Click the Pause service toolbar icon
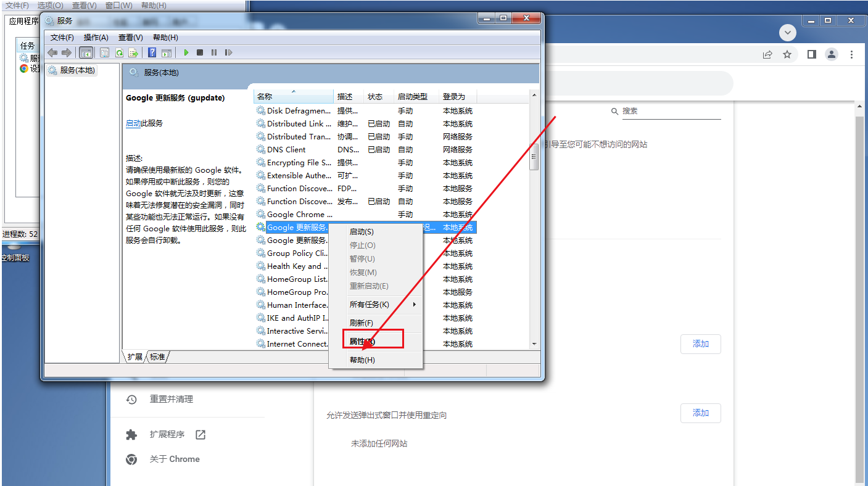The height and width of the screenshot is (486, 868). point(214,52)
